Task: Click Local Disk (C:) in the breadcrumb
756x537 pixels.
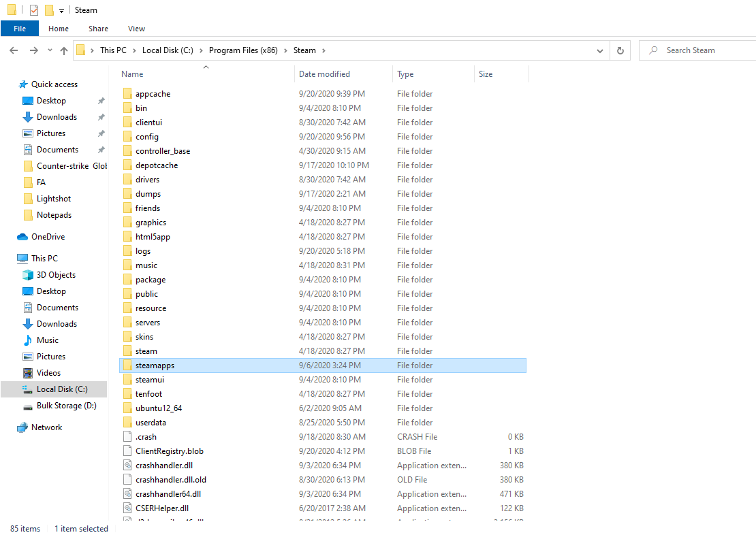Action: click(168, 50)
